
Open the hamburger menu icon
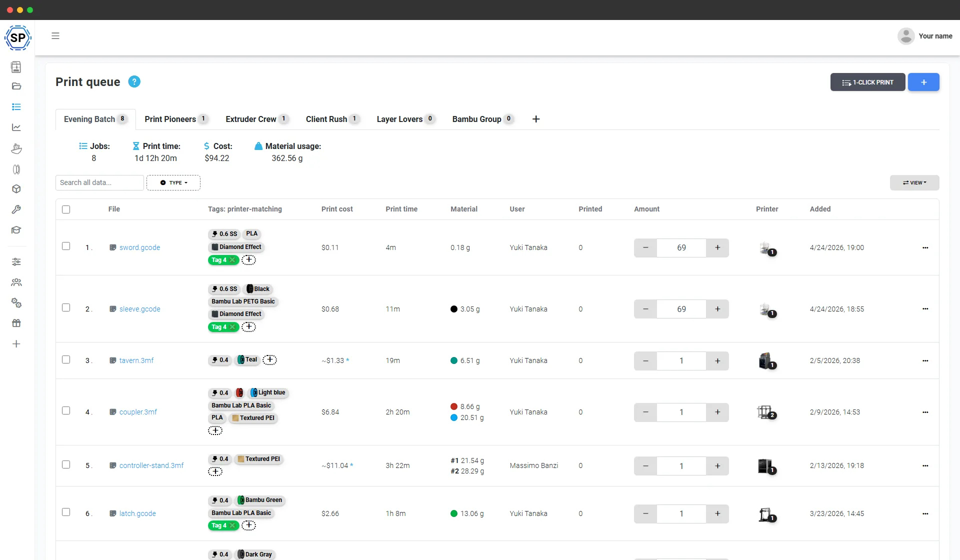pyautogui.click(x=55, y=36)
